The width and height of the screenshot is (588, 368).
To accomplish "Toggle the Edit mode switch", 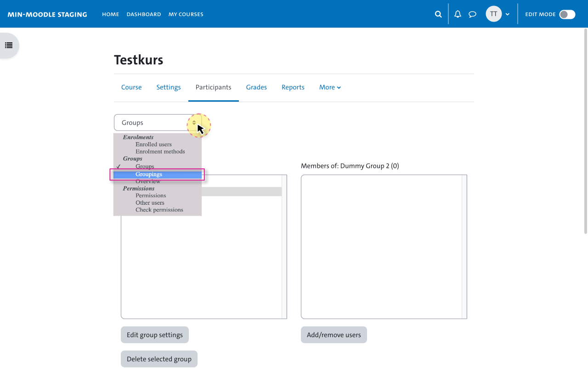I will (x=567, y=14).
